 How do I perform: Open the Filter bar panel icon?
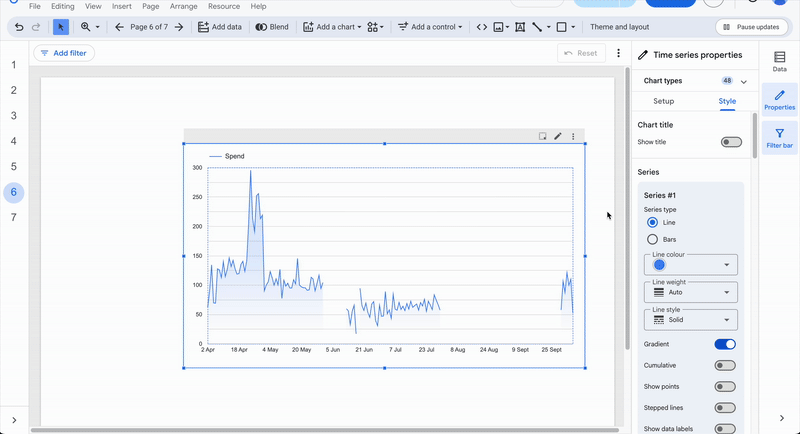[780, 138]
